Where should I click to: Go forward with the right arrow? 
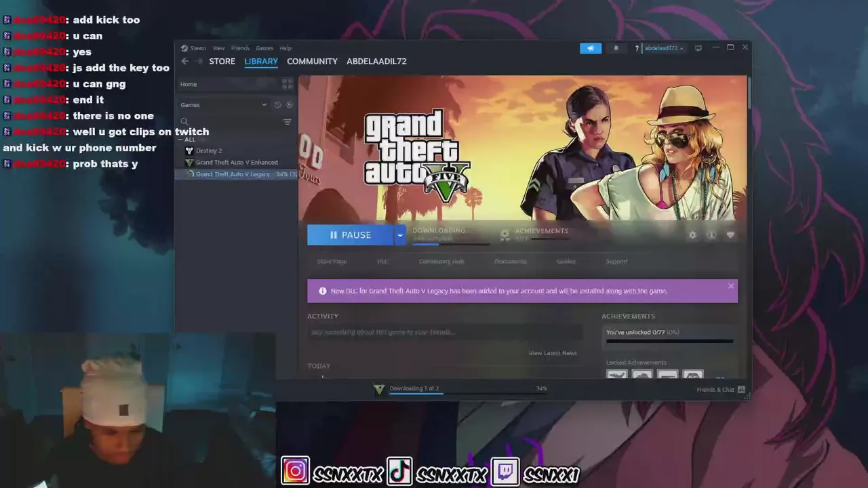[x=199, y=61]
